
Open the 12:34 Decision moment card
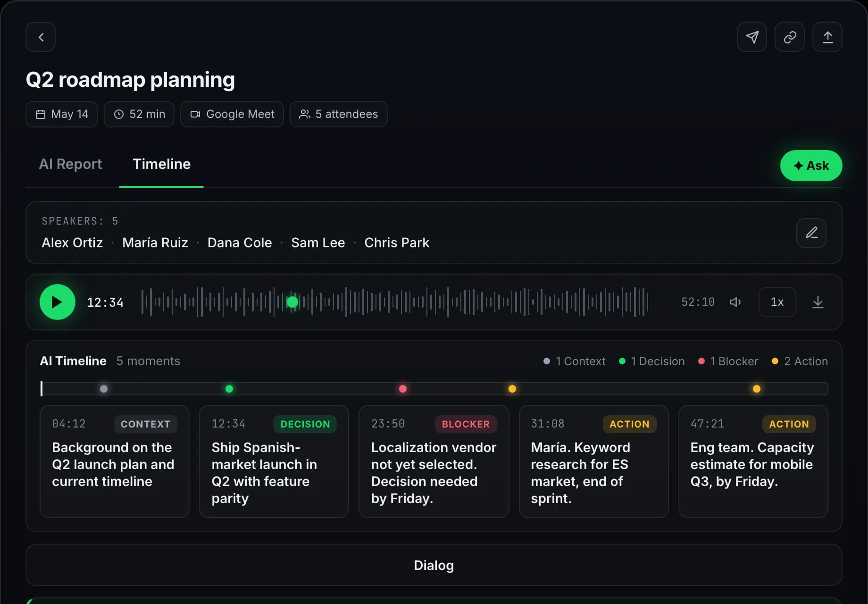pyautogui.click(x=274, y=461)
